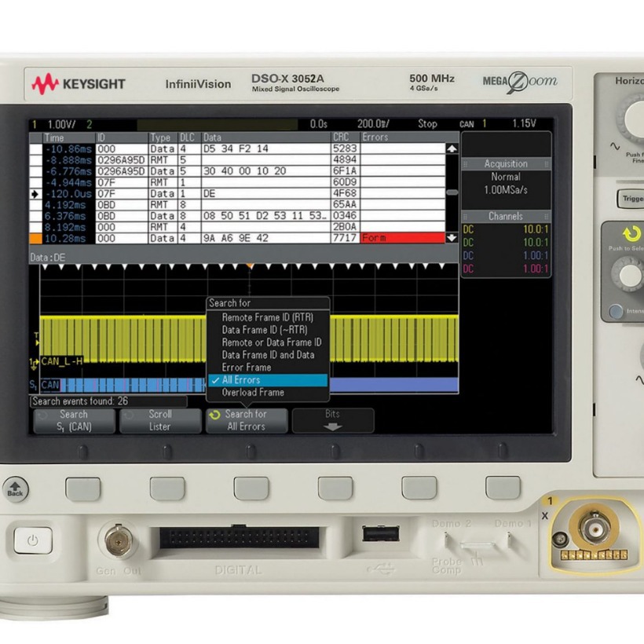Click the physical softkey under Scroll Lister
The width and height of the screenshot is (644, 644).
(x=167, y=488)
